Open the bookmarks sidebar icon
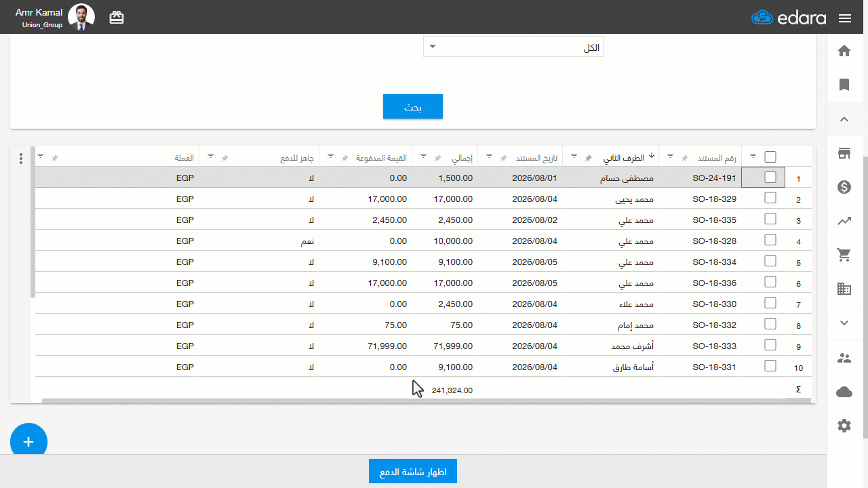868x488 pixels. (x=844, y=85)
